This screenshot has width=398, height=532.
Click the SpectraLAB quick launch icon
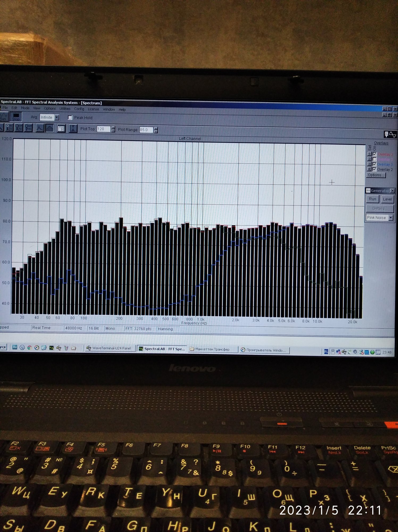pyautogui.click(x=51, y=348)
